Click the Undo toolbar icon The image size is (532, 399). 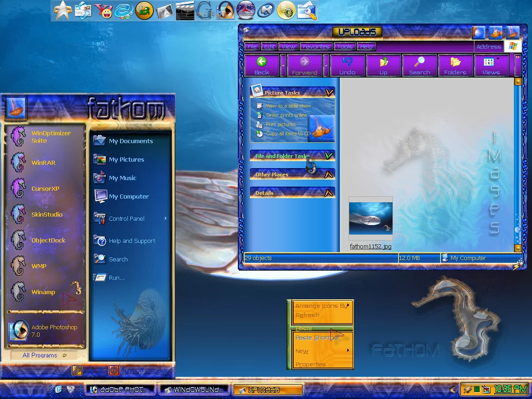click(347, 65)
